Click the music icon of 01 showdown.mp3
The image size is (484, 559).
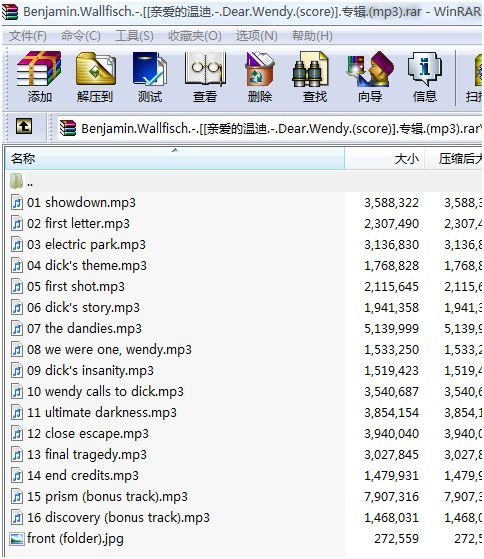click(x=17, y=202)
